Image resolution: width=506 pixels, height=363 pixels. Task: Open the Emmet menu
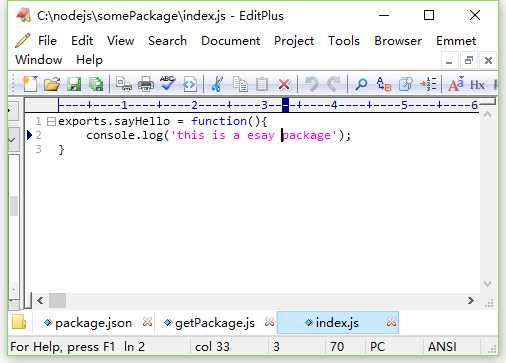point(456,41)
